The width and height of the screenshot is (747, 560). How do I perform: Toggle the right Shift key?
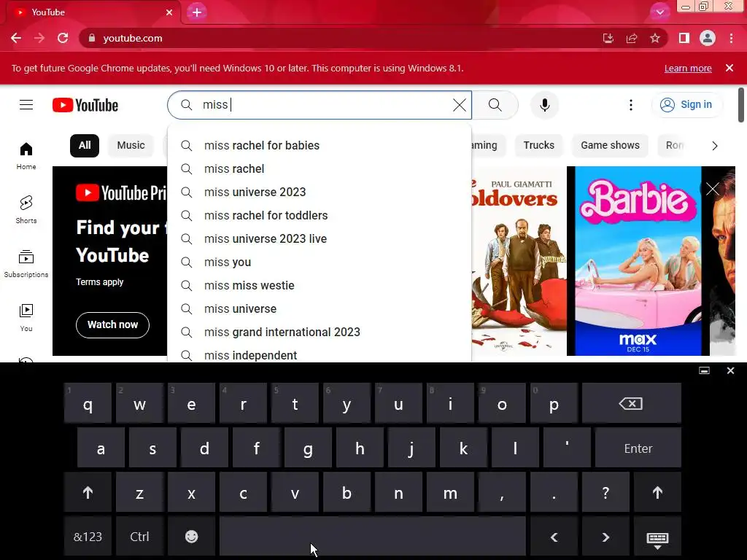click(x=657, y=492)
